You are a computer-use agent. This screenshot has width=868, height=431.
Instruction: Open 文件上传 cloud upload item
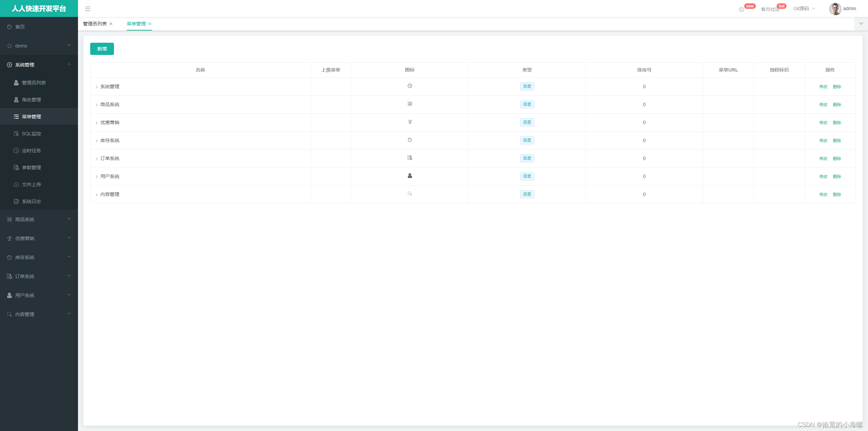(x=31, y=184)
